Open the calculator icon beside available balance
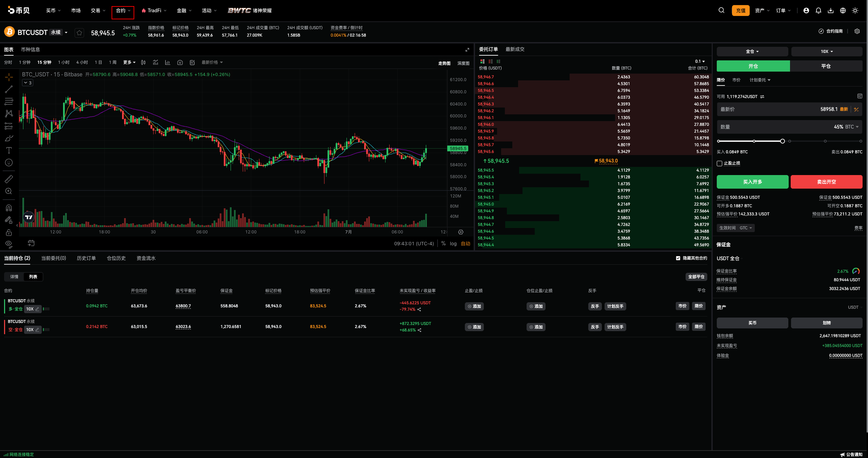868x458 pixels. (x=860, y=96)
